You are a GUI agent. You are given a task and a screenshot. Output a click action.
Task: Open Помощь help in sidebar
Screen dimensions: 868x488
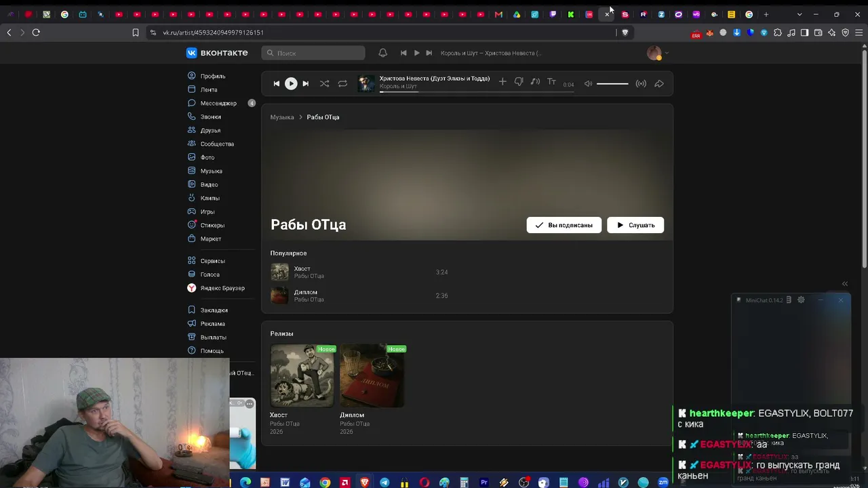pos(205,350)
